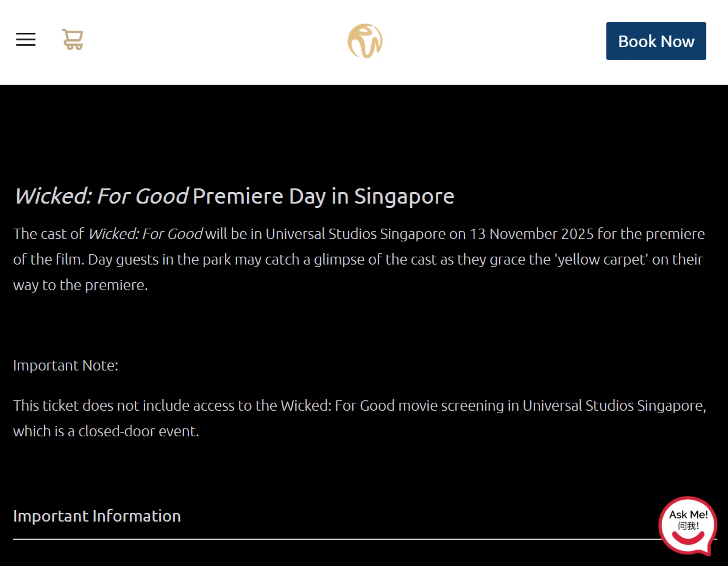Click the words way to the premiere
This screenshot has height=566, width=728.
pyautogui.click(x=80, y=285)
